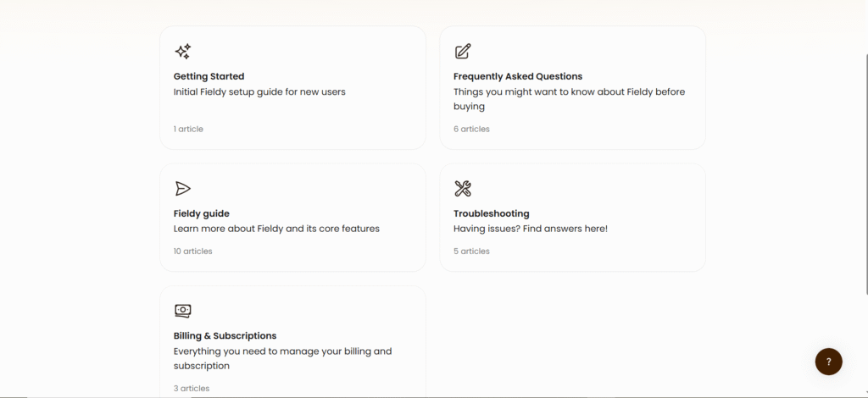
Task: Select the '10 articles' count under Fieldy guide
Action: tap(192, 251)
